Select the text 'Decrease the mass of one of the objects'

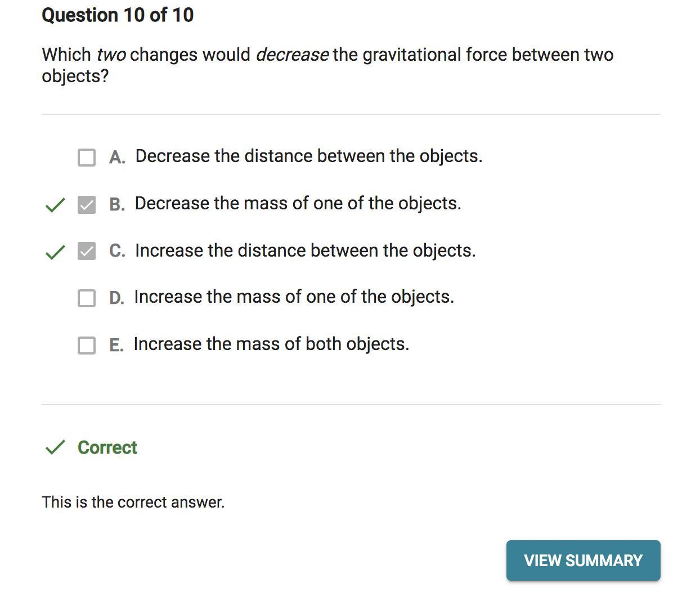(x=297, y=204)
